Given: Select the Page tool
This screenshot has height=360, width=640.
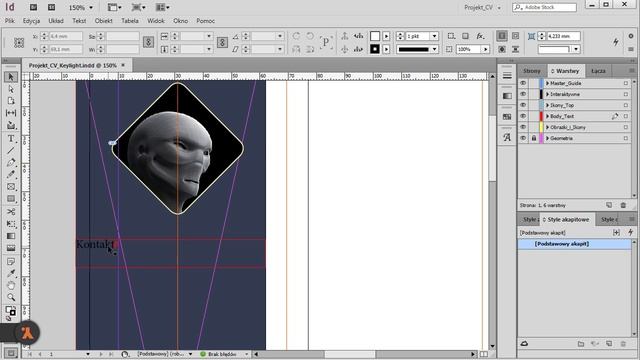Looking at the screenshot, I should tap(11, 101).
